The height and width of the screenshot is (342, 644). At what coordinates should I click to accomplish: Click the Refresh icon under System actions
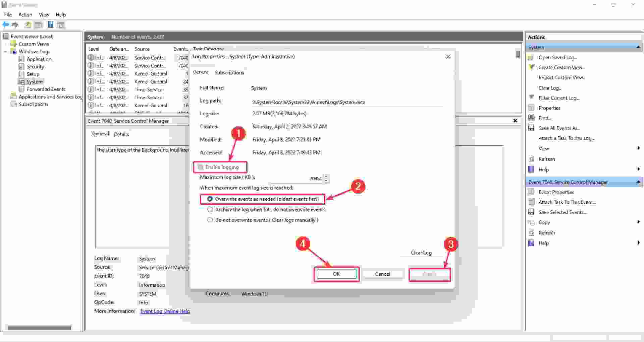click(x=531, y=159)
